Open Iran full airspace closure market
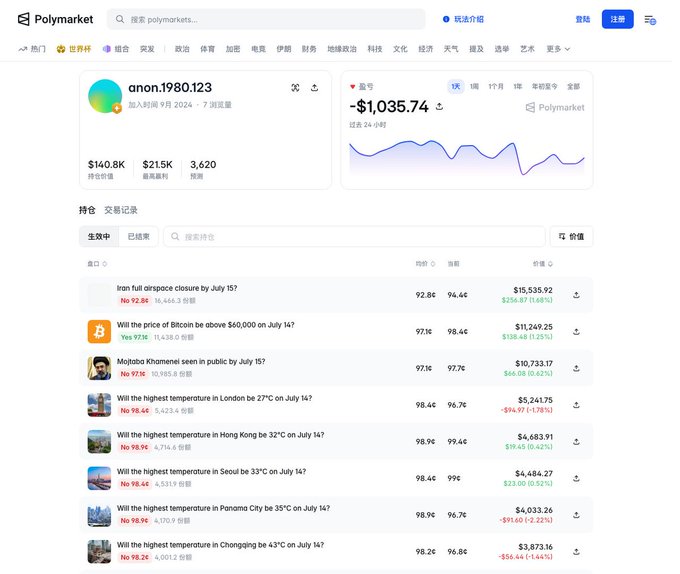 [177, 288]
